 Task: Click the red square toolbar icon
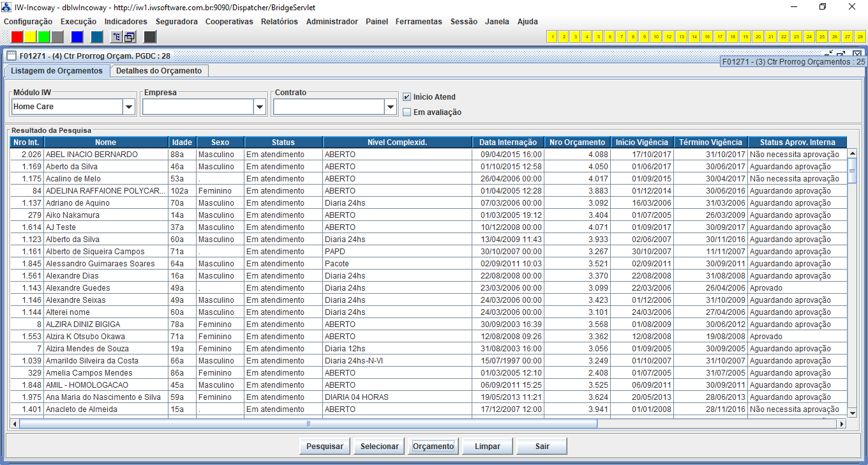[x=17, y=37]
